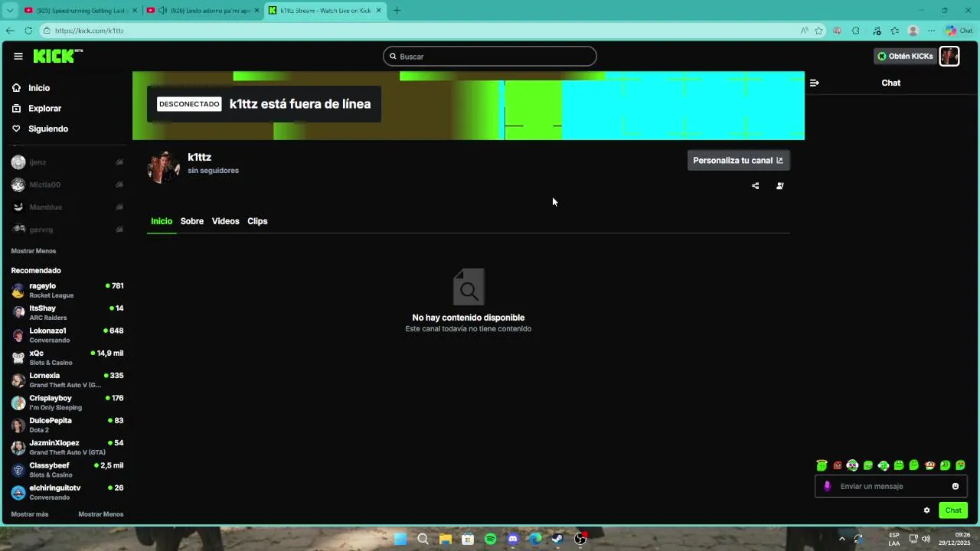Open DulcePepita Dota 2 channel
This screenshot has height=551, width=980.
(x=67, y=425)
